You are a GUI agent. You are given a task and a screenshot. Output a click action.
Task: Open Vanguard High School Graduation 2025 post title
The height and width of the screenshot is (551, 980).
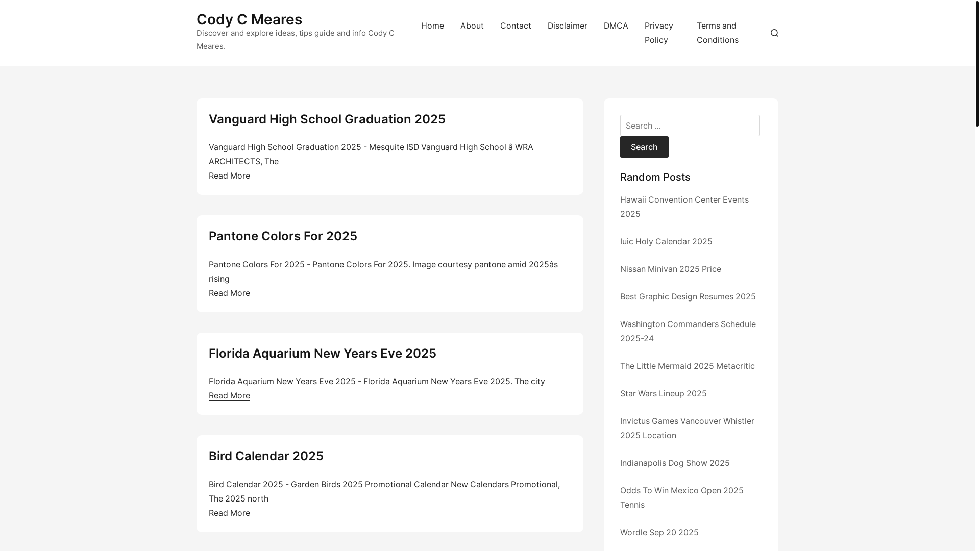pos(327,119)
